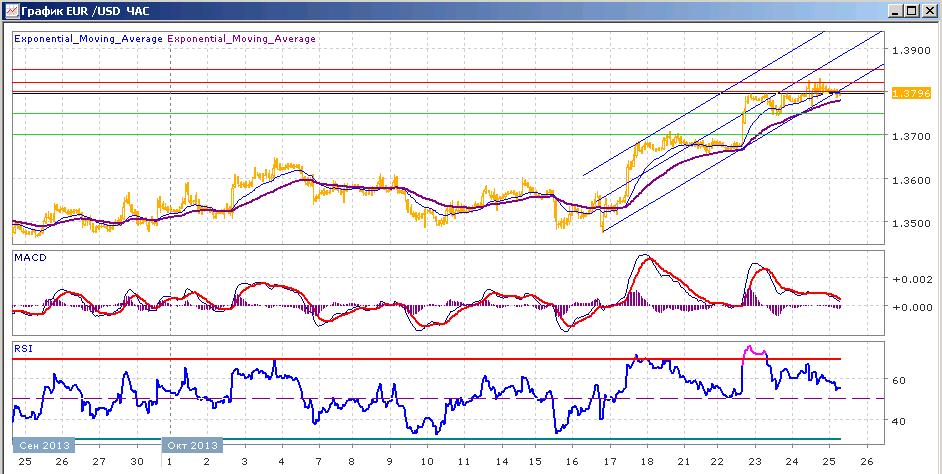Screen dimensions: 942x474
Task: Click the date label 1 on time axis
Action: click(169, 462)
